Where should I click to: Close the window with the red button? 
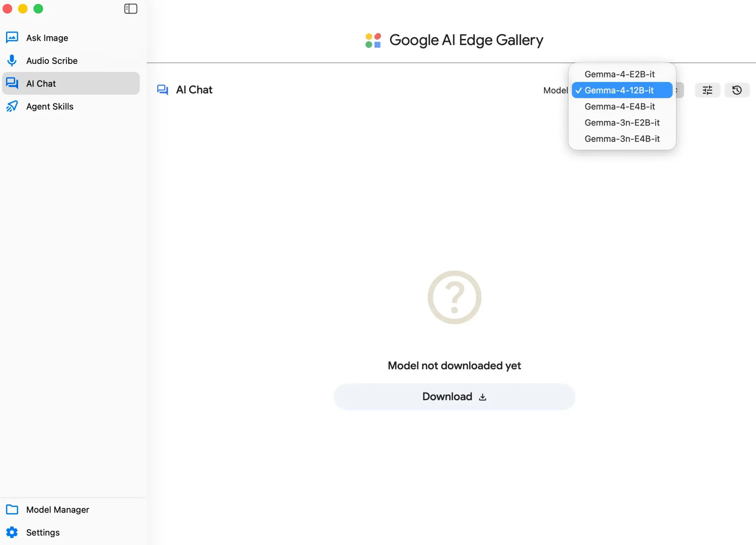click(8, 9)
